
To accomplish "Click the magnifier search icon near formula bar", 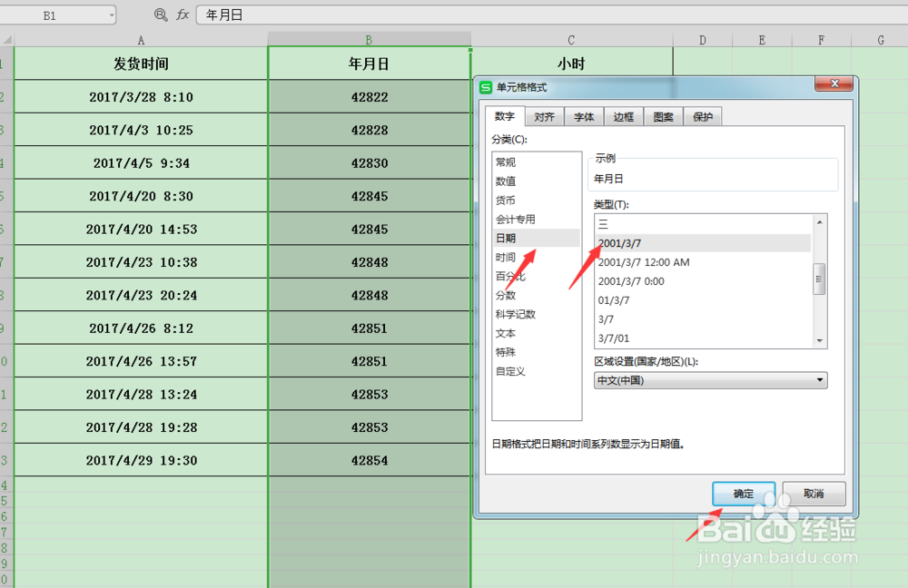I will [160, 15].
